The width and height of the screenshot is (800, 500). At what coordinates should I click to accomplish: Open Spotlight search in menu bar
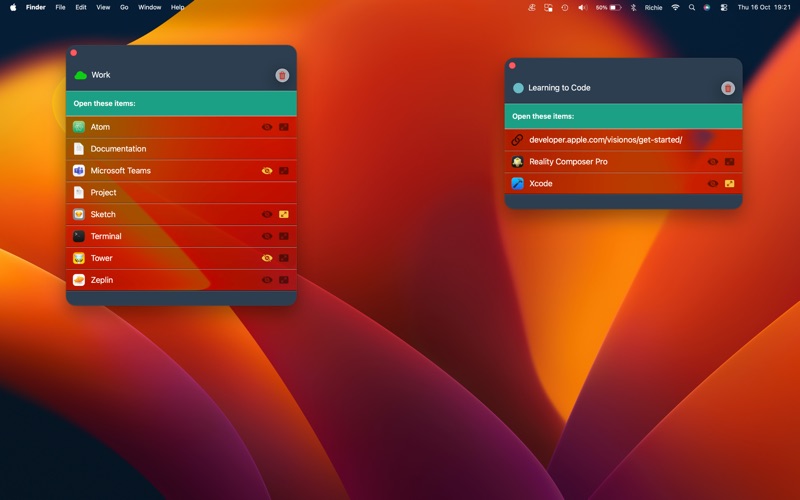[x=692, y=8]
